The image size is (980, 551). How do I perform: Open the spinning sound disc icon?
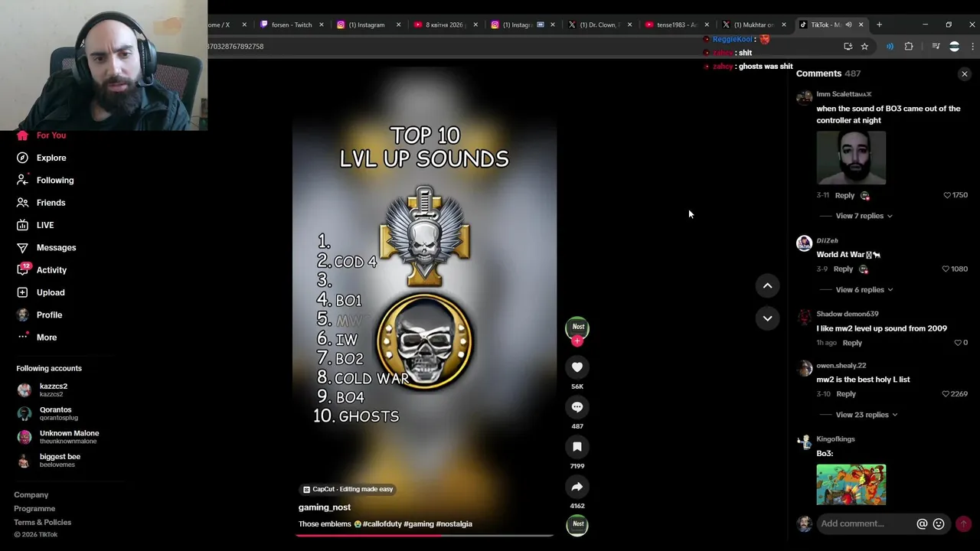click(x=577, y=525)
